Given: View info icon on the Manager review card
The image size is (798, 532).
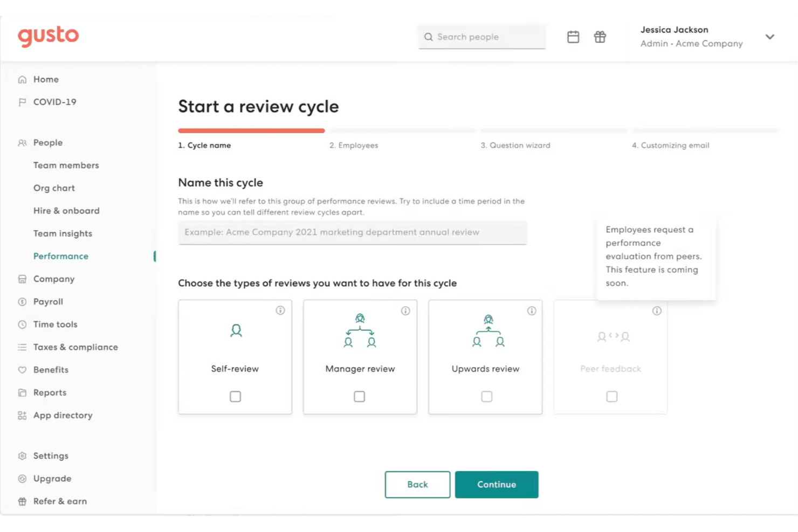Looking at the screenshot, I should 405,310.
